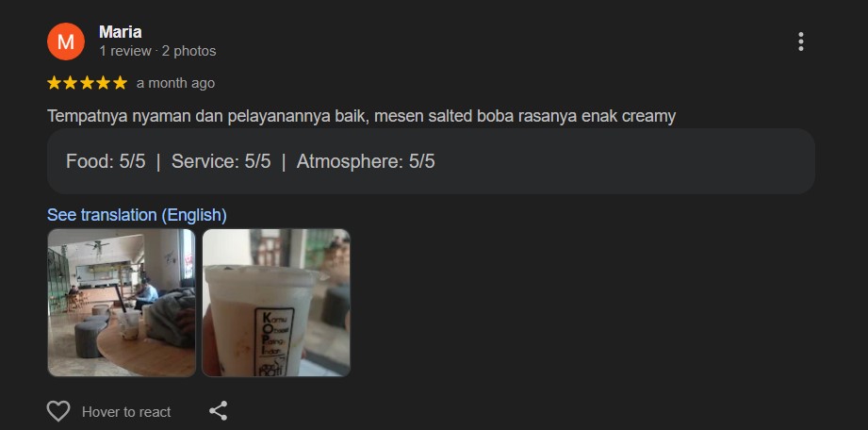
Task: Open Maria's orange profile avatar
Action: coord(66,41)
